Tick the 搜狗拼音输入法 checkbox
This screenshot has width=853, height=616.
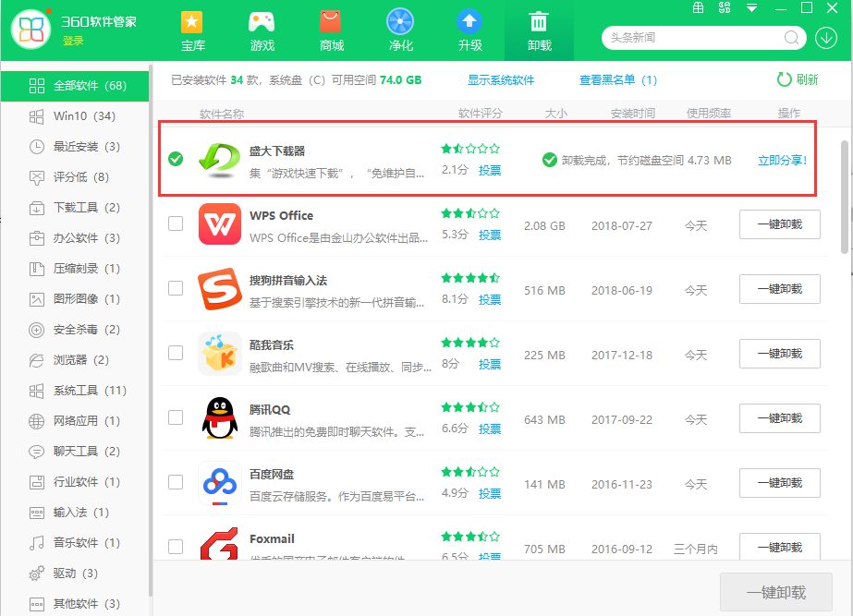176,288
